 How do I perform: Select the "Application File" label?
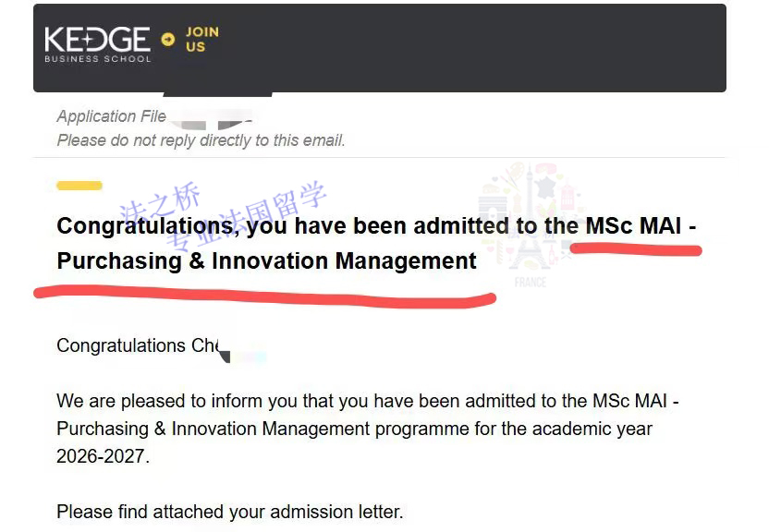(x=111, y=116)
